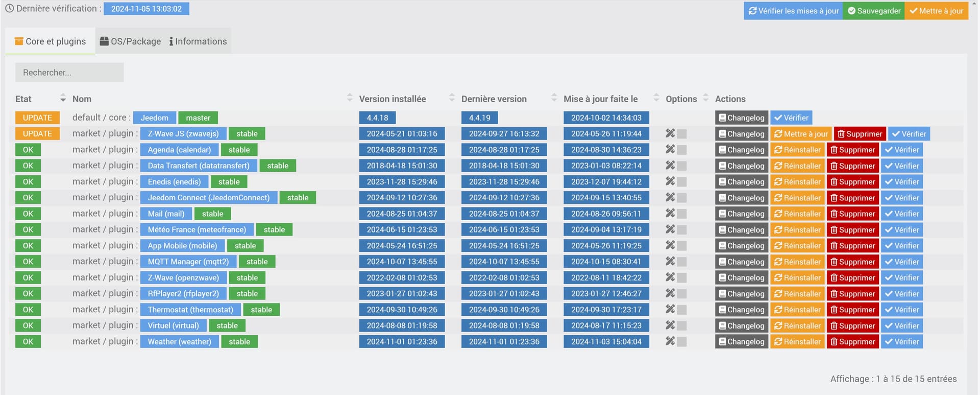Click the options tools icon for Enedis
Image resolution: width=980 pixels, height=395 pixels.
tap(670, 181)
